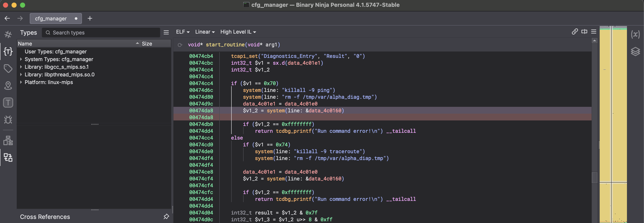
Task: Click the else keyword at 00474cc4
Action: (x=237, y=138)
